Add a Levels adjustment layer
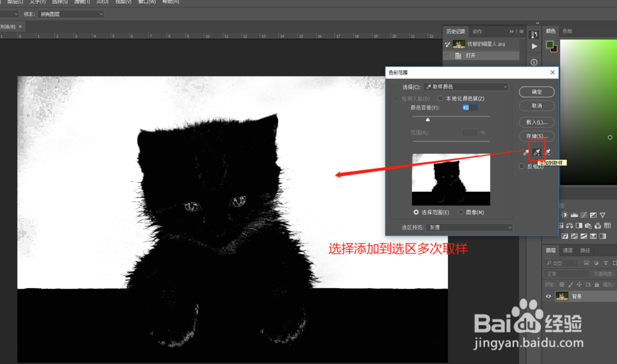617x364 pixels. click(574, 215)
